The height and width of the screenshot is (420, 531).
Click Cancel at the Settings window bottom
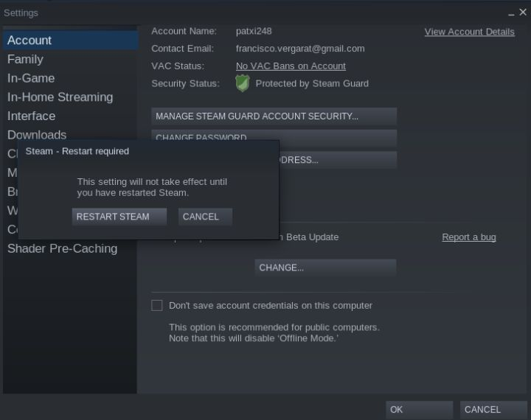tap(493, 410)
